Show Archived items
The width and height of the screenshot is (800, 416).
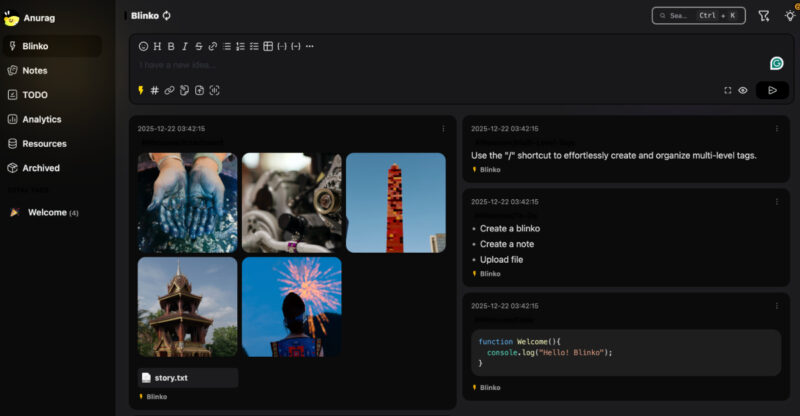click(52, 168)
